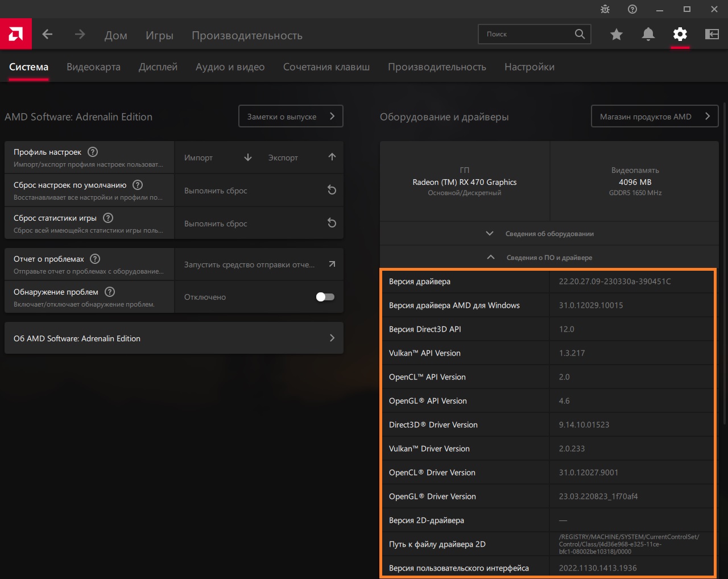Viewport: 728px width, 579px height.
Task: Click the Версия Direct3D API label
Action: point(425,329)
